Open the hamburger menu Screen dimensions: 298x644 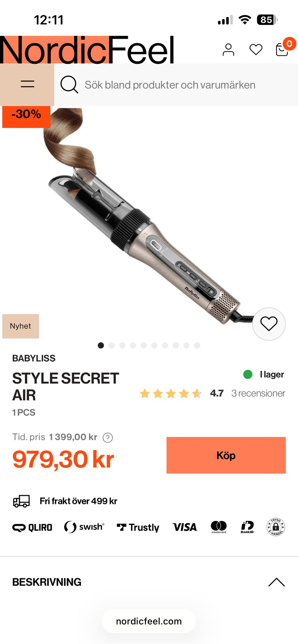pos(27,84)
